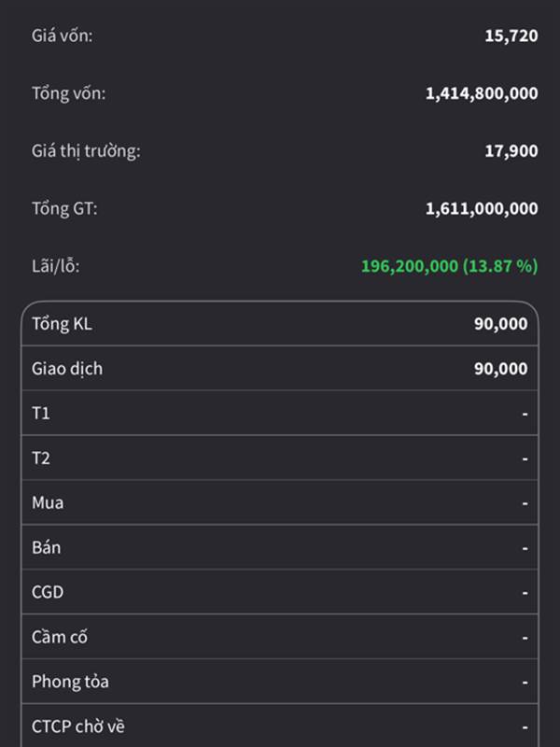Select the Tổng GT label

(x=64, y=208)
